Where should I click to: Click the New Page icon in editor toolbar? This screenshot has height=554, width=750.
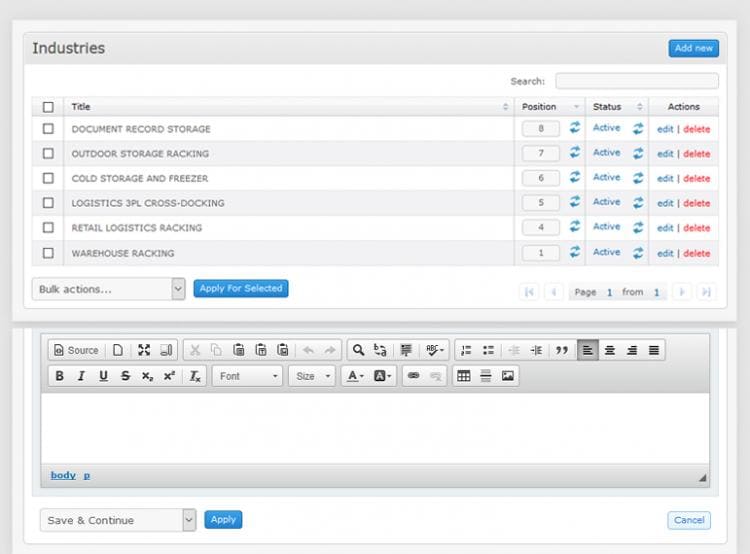tap(118, 350)
